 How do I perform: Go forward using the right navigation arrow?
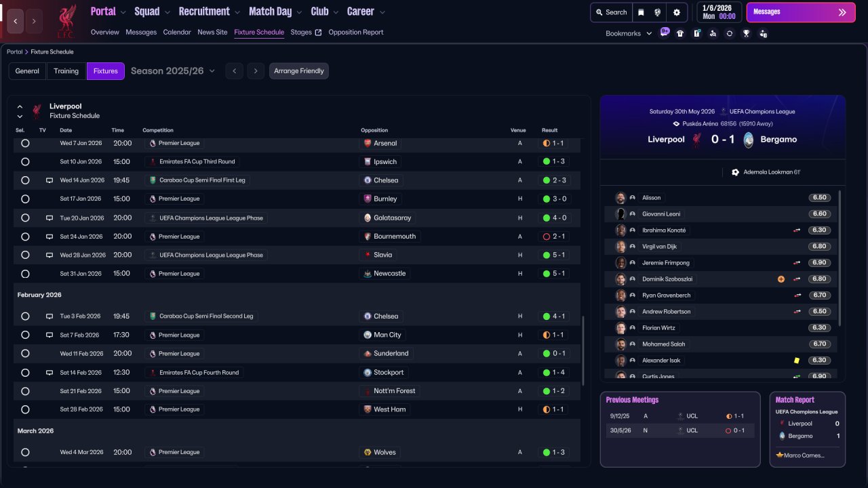(34, 21)
